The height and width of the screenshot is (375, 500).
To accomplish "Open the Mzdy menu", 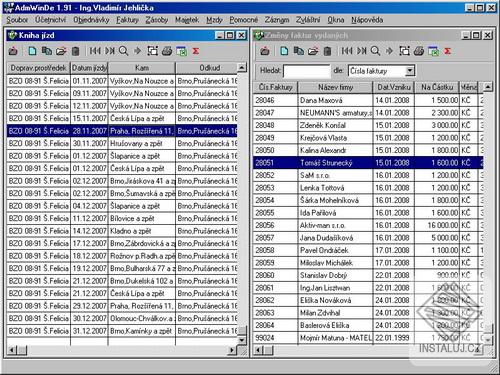I will click(x=214, y=20).
